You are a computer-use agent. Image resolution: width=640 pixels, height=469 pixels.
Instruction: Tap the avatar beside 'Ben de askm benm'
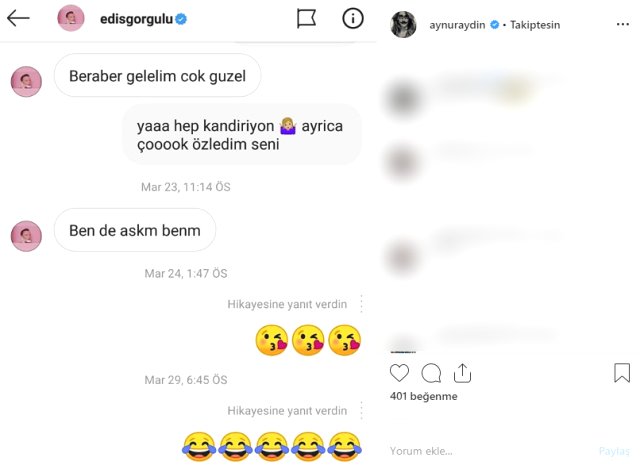(x=26, y=236)
